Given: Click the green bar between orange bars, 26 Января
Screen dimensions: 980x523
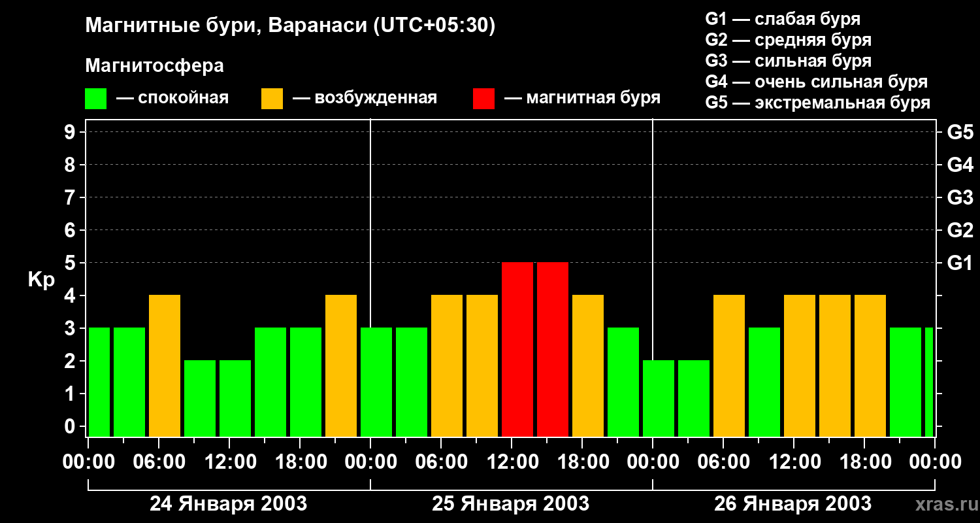Looking at the screenshot, I should pyautogui.click(x=764, y=382).
